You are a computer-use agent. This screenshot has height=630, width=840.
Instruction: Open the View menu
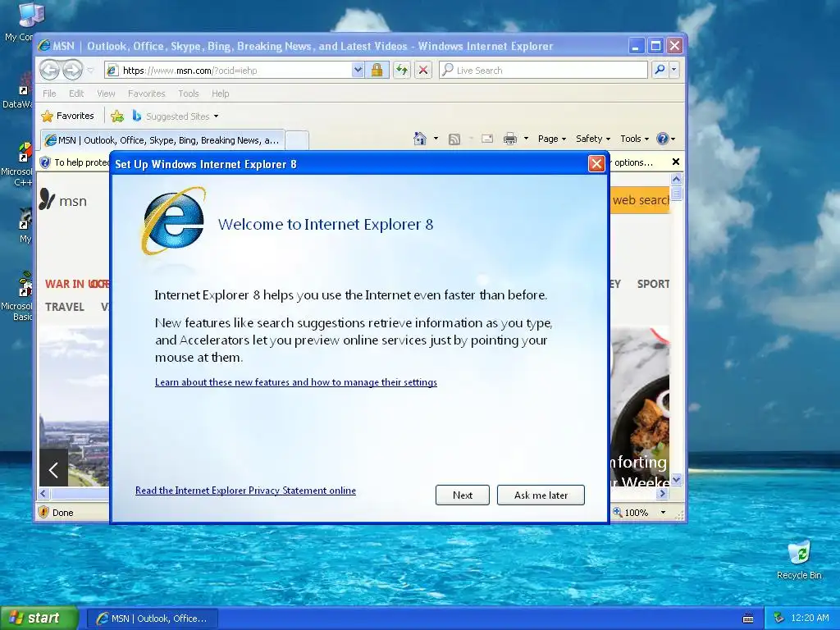106,94
